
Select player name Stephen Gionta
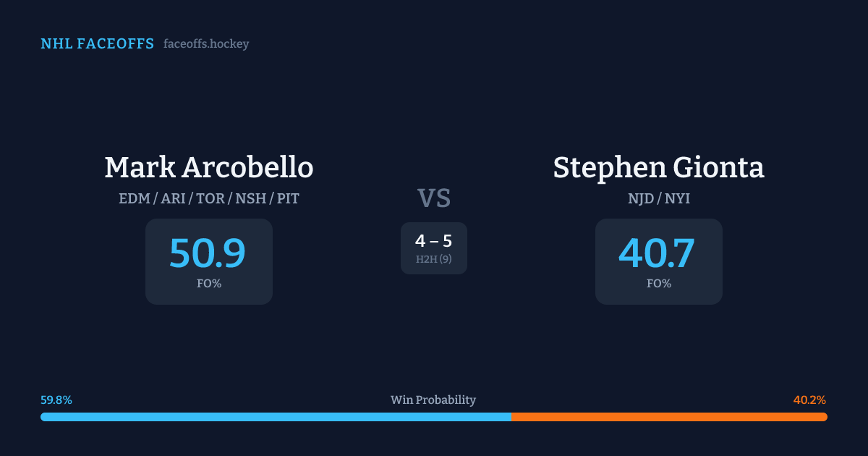(x=658, y=167)
